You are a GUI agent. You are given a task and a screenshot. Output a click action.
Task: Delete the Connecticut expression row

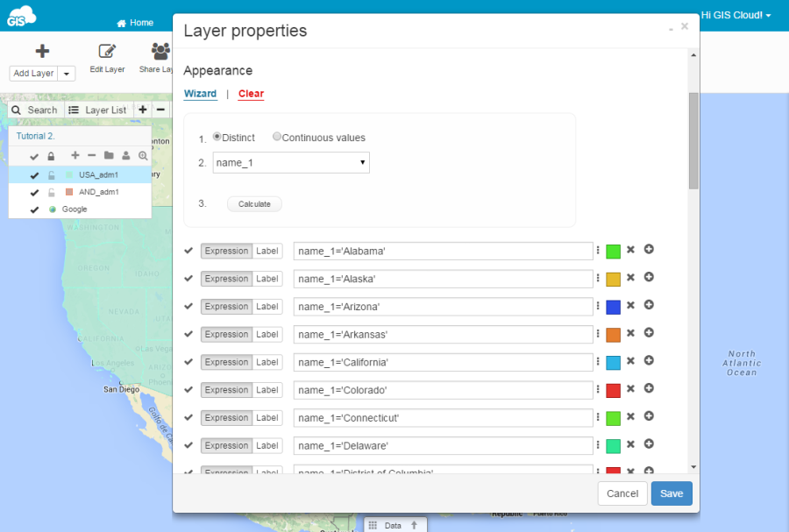point(630,415)
